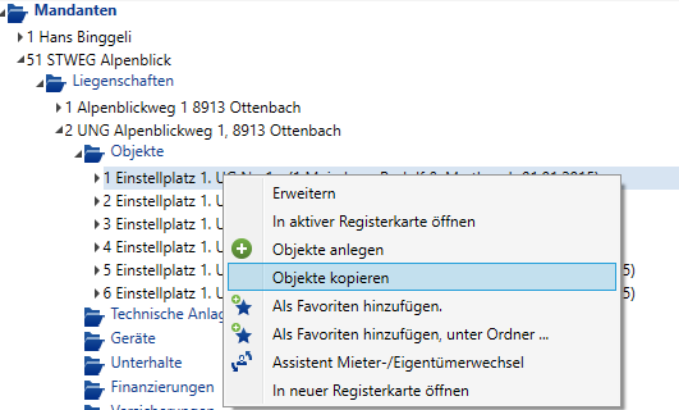Select the Mandanten tree label
Screen dimensions: 679x410
click(76, 10)
